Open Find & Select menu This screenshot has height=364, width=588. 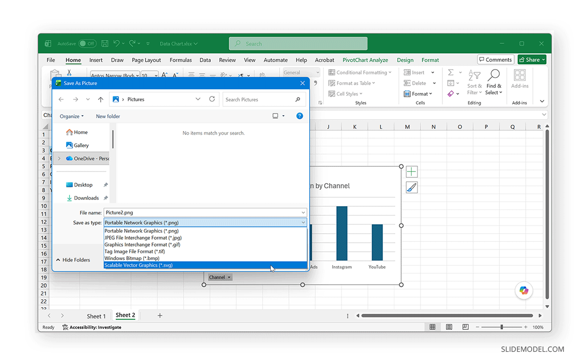[493, 82]
